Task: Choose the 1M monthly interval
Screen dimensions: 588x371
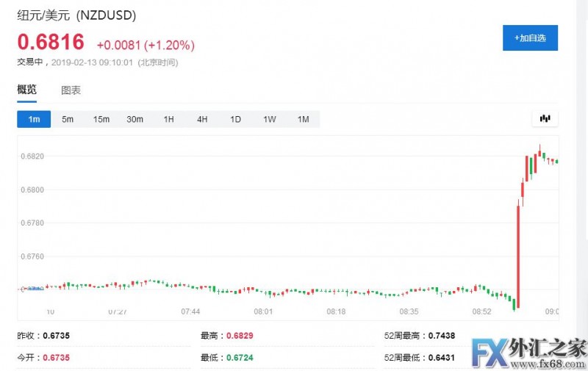Action: tap(303, 119)
